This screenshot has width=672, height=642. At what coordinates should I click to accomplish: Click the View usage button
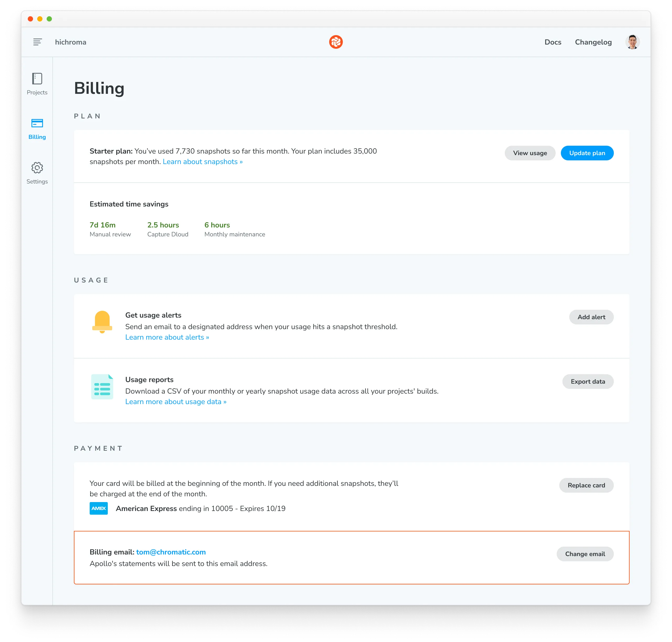pos(530,153)
